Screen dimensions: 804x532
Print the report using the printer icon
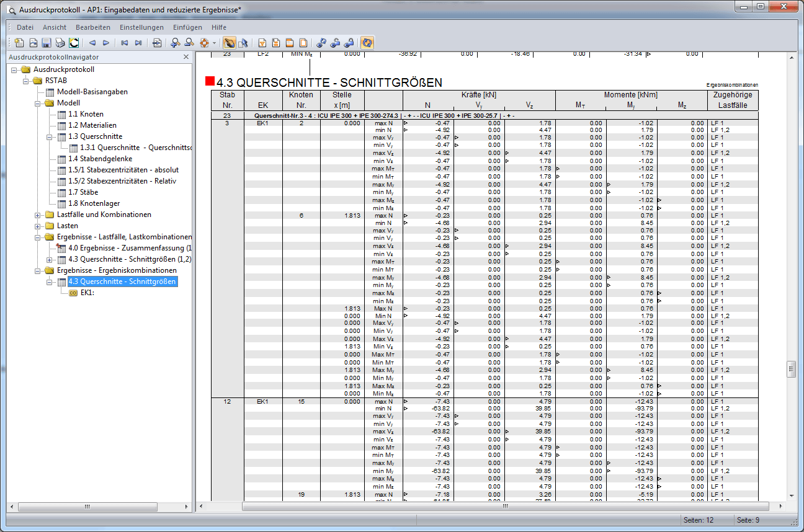(x=60, y=43)
